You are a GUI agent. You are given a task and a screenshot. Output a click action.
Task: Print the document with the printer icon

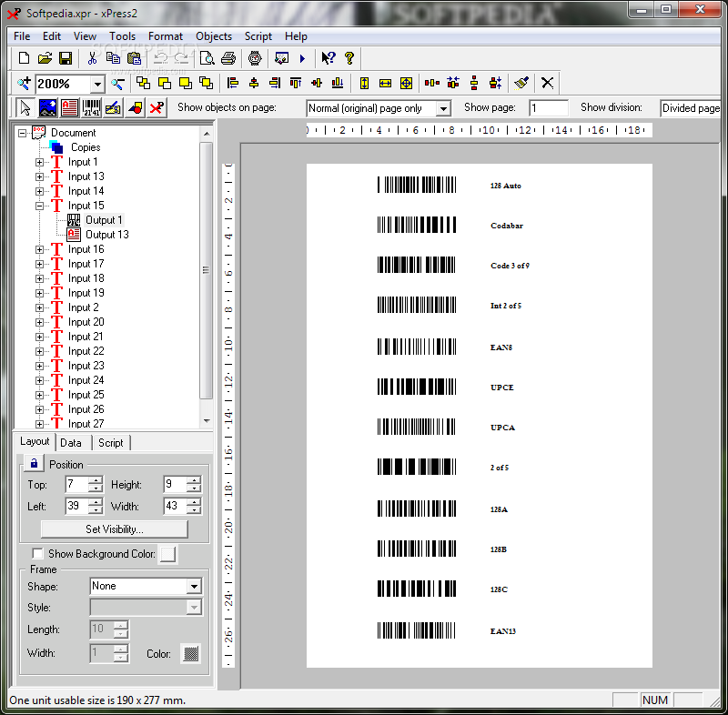(228, 58)
